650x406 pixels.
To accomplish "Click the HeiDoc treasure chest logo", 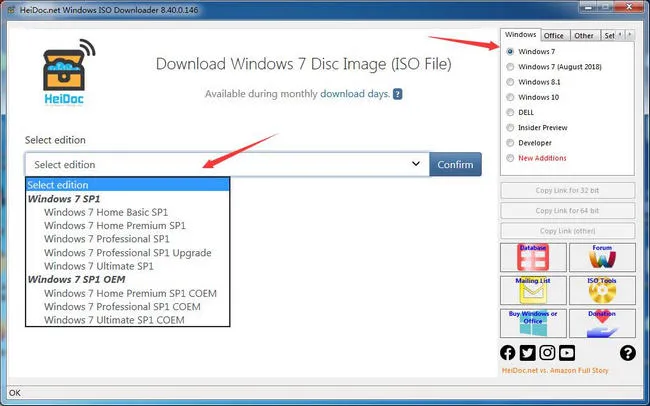I will [x=68, y=72].
